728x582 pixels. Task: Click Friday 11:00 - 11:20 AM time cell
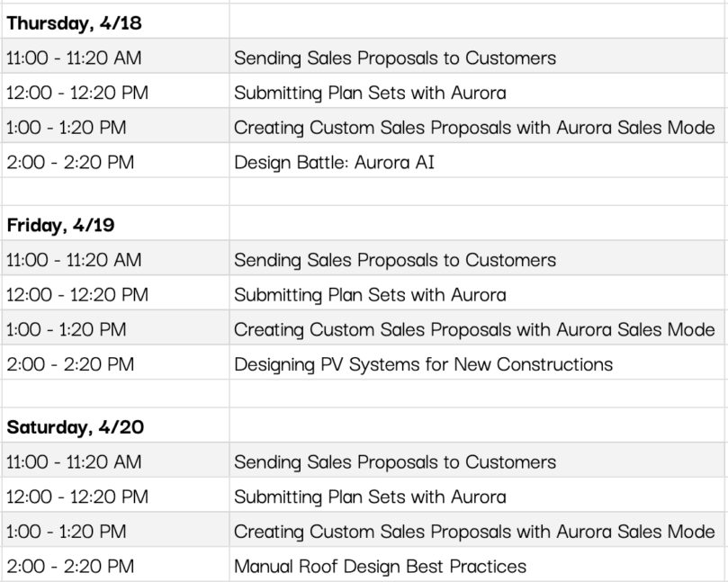pyautogui.click(x=115, y=260)
